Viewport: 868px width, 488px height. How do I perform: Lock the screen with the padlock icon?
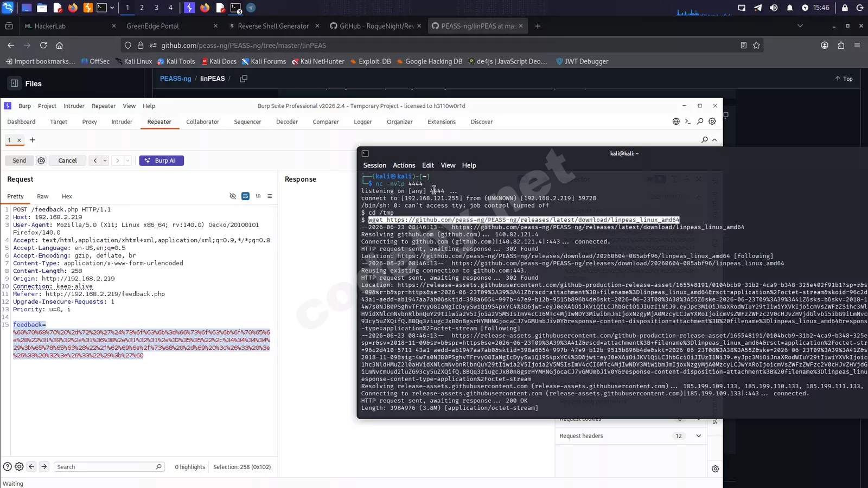click(x=845, y=8)
